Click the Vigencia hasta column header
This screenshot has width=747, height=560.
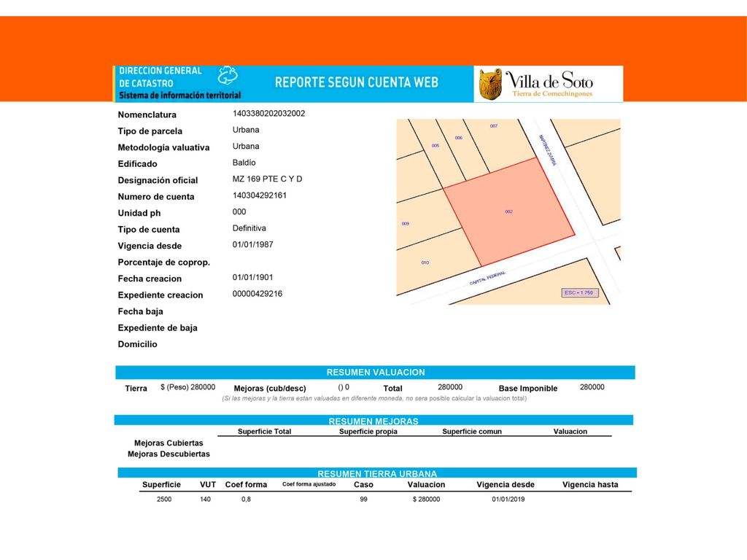tap(590, 484)
